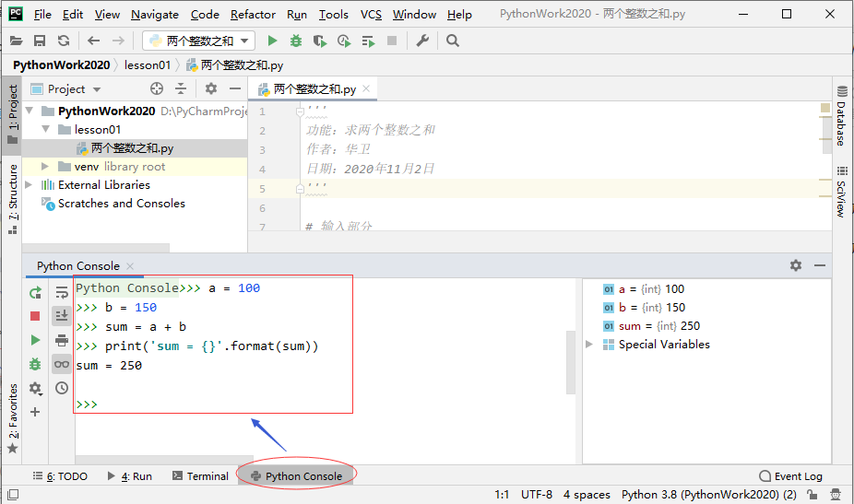Run the program with the green play button

272,41
